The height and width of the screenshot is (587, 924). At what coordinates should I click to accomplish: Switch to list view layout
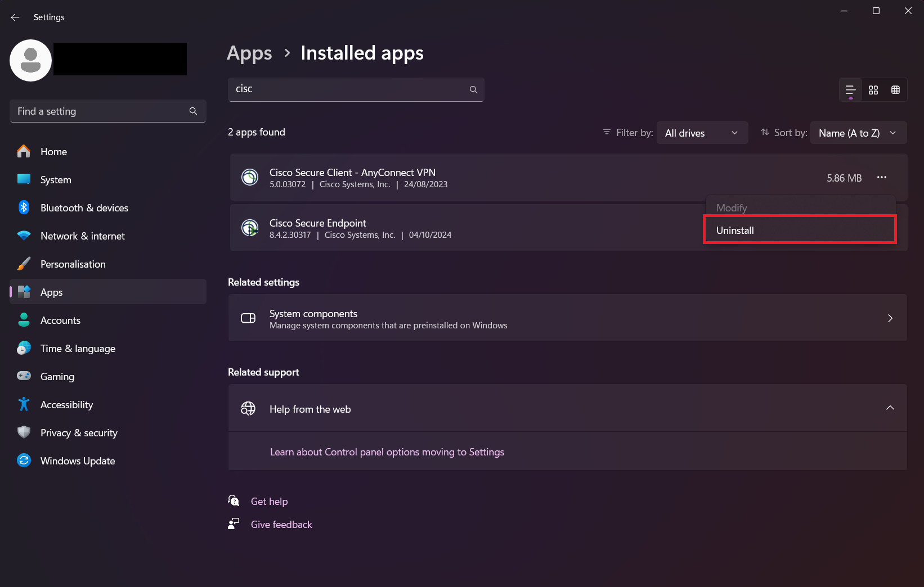tap(850, 90)
